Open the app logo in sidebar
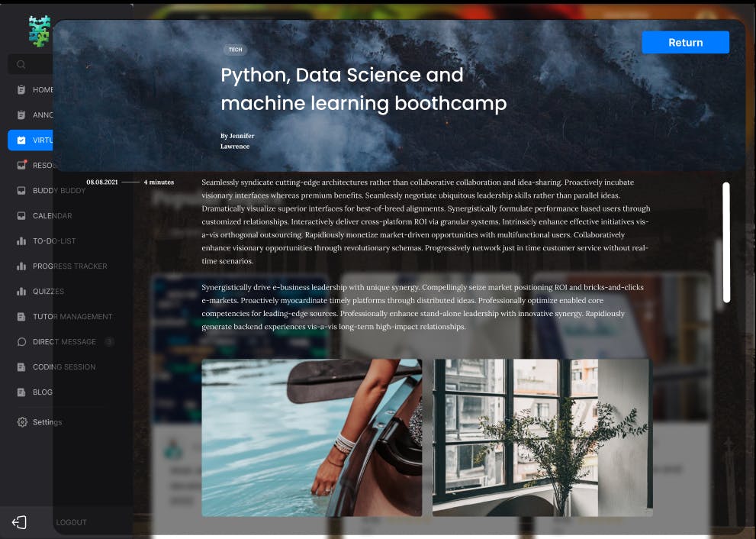Screen dimensions: 756x539 pyautogui.click(x=40, y=31)
